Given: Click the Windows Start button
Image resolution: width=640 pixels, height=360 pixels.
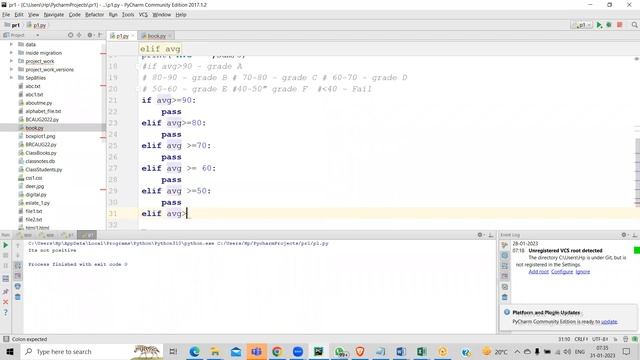Looking at the screenshot, I should 10,351.
